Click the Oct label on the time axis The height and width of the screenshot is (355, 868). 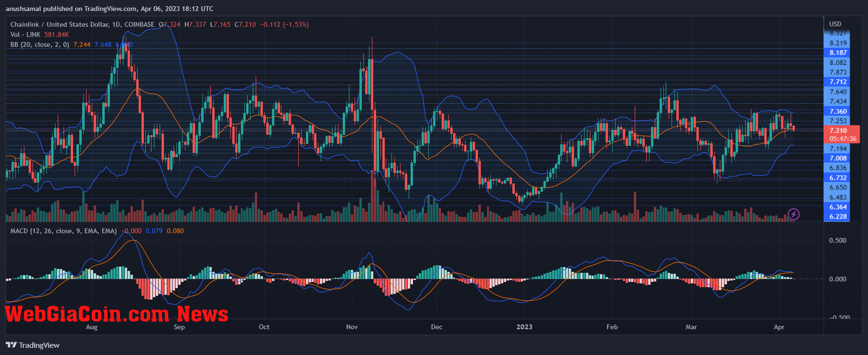point(264,327)
